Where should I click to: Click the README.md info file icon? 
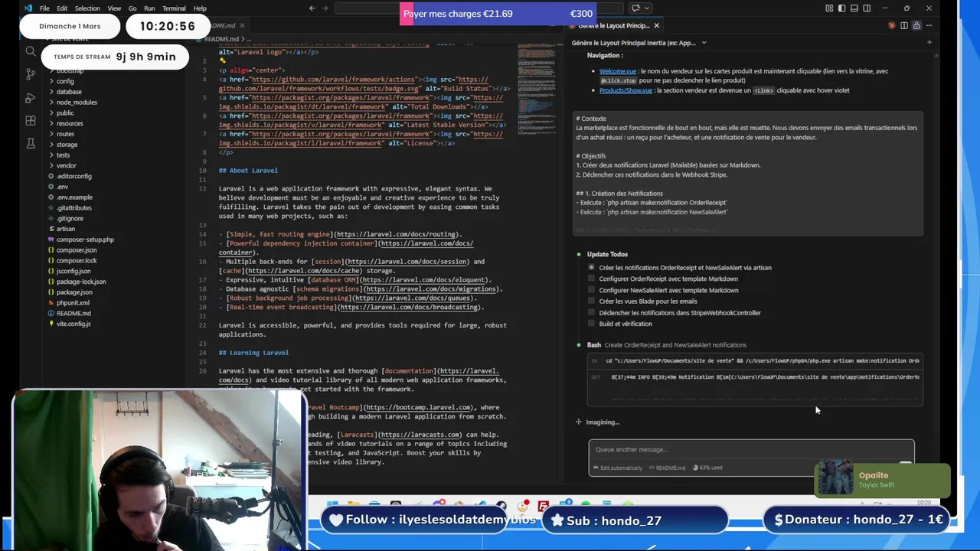pos(51,313)
